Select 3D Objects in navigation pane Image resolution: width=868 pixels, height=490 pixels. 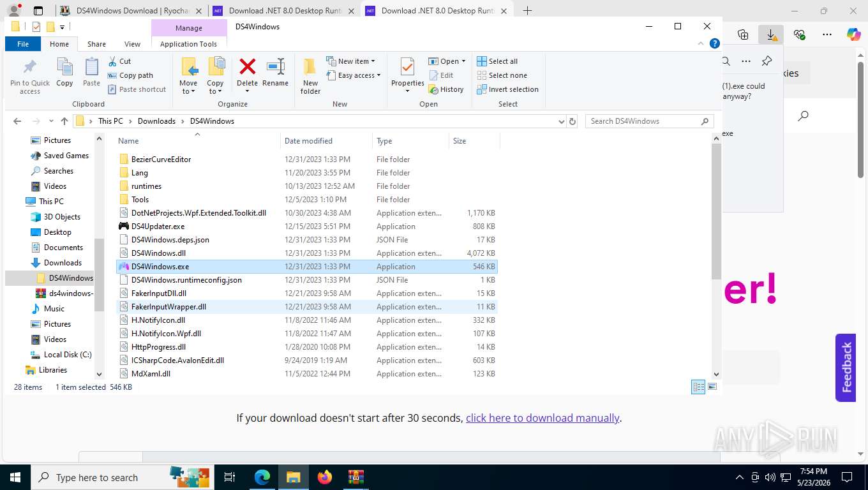pos(62,217)
